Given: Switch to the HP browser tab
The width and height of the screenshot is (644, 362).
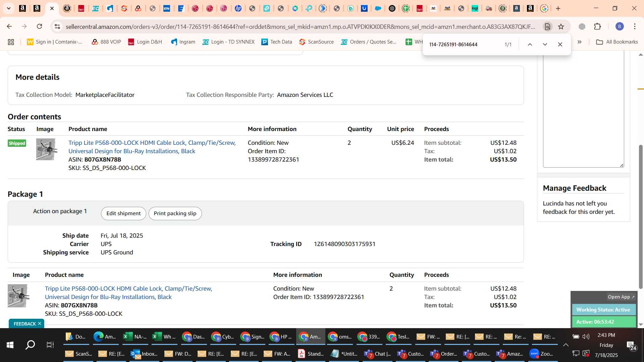Looking at the screenshot, I should (238, 8).
